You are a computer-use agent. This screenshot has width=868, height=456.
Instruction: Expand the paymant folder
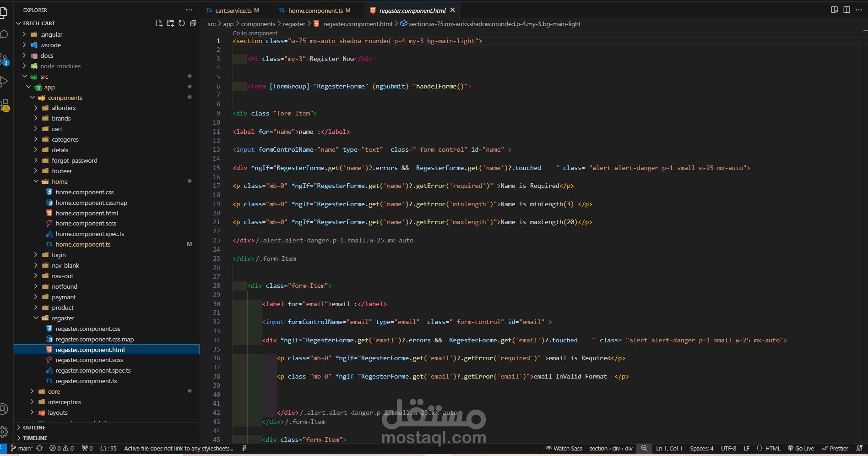(107, 297)
